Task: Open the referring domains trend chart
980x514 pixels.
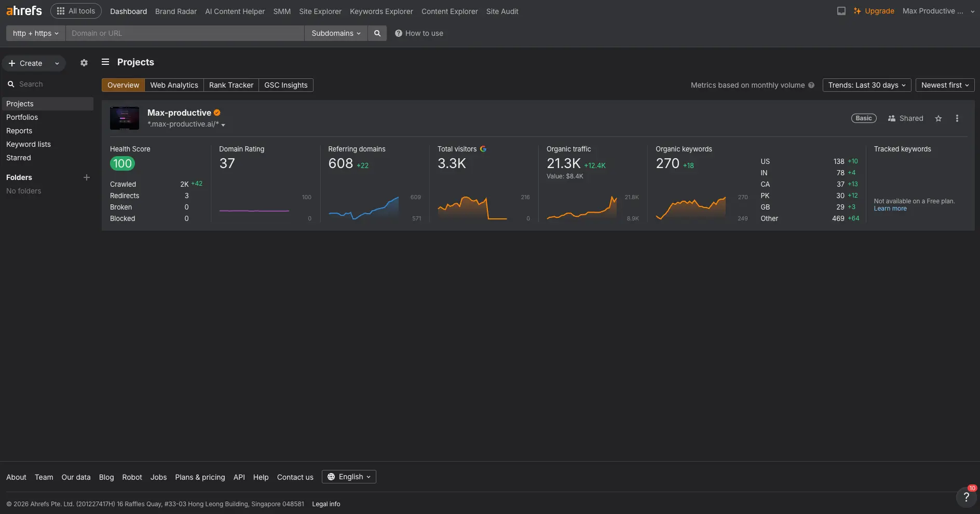Action: tap(363, 208)
